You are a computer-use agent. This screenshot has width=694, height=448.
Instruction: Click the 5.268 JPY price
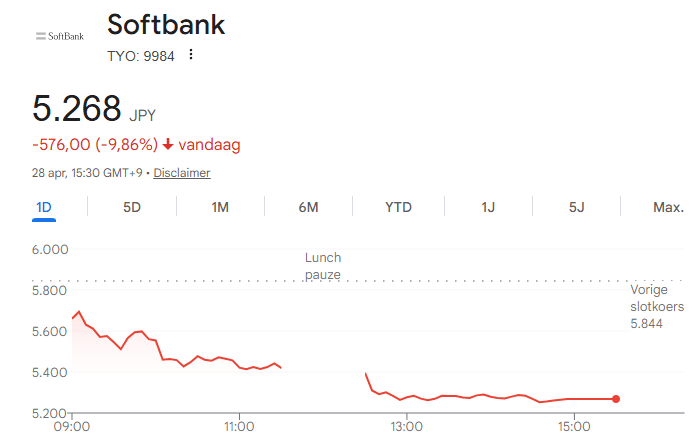pos(94,108)
